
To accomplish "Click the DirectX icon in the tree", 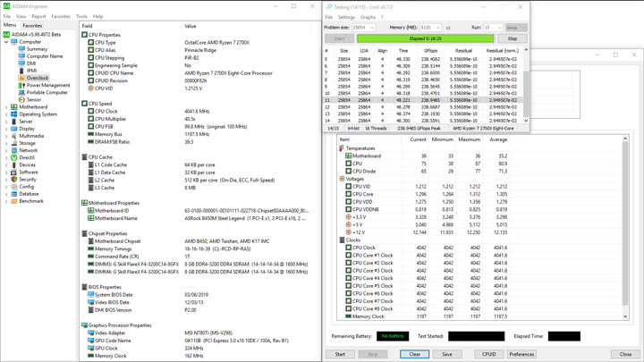I will (x=14, y=157).
